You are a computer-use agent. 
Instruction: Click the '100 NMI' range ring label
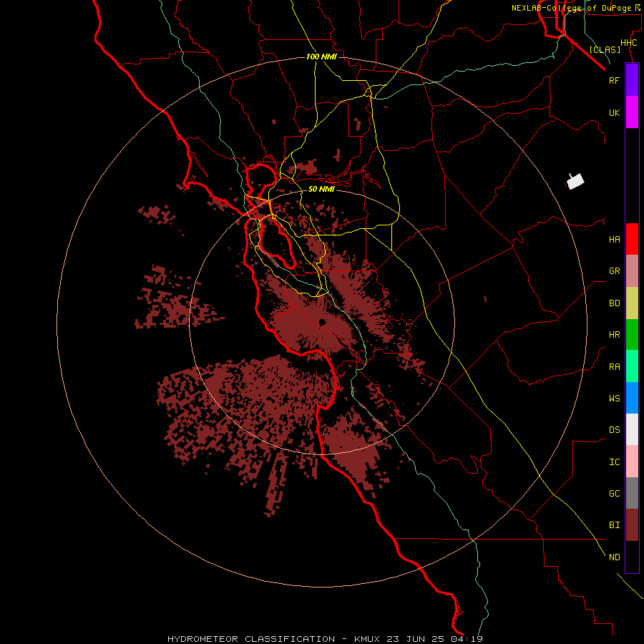(321, 57)
